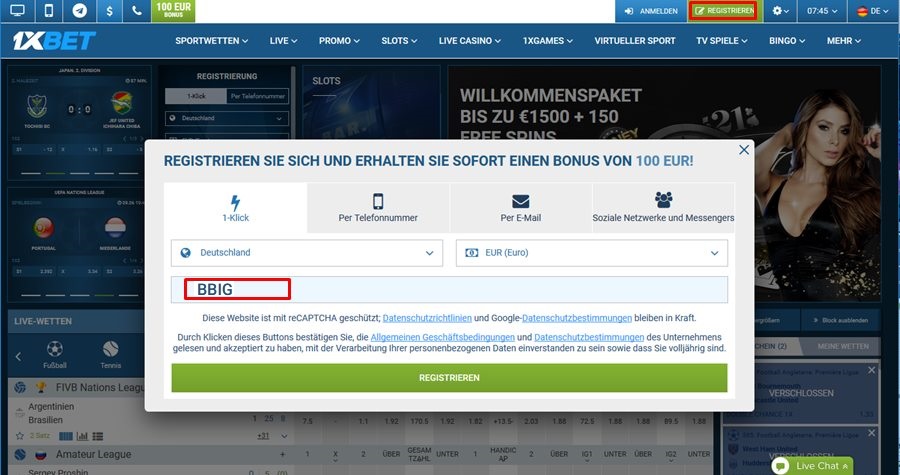Open statistics chart icon for Argentinien match
This screenshot has height=475, width=900.
pyautogui.click(x=82, y=436)
